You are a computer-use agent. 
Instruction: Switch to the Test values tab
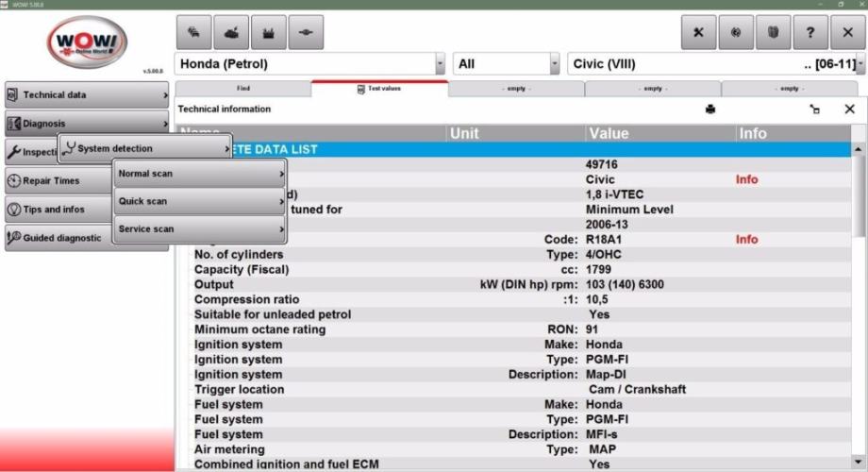tap(379, 89)
